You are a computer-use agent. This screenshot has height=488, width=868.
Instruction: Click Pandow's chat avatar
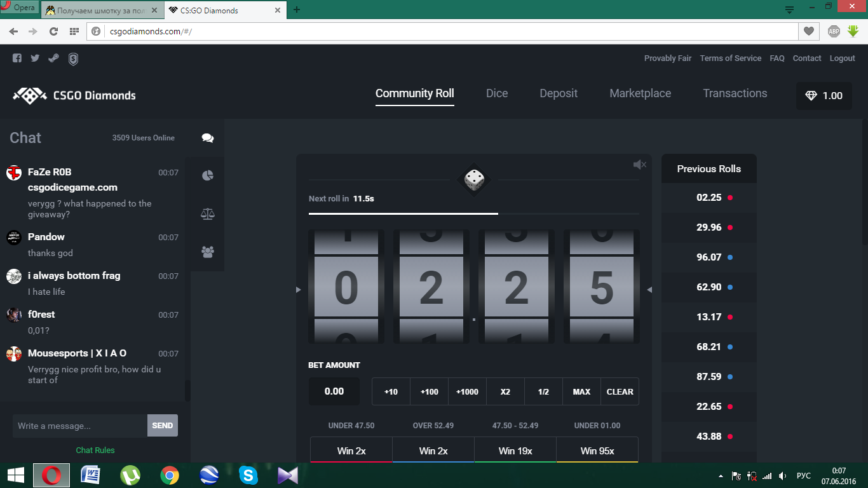click(x=14, y=237)
